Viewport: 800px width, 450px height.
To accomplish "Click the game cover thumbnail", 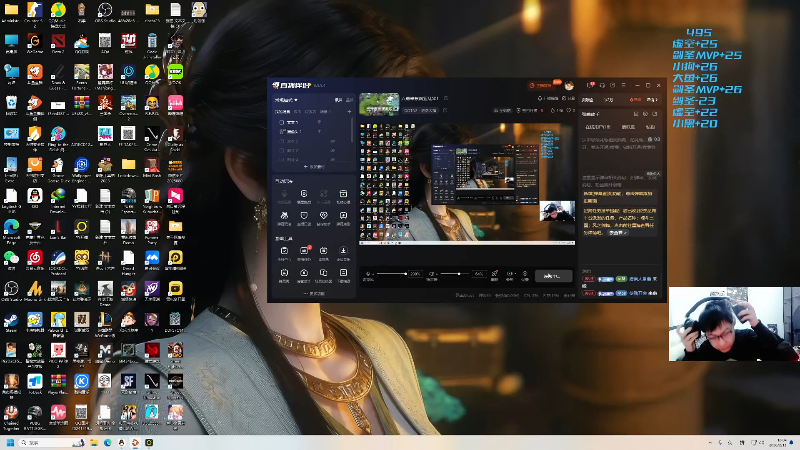I will coord(379,104).
